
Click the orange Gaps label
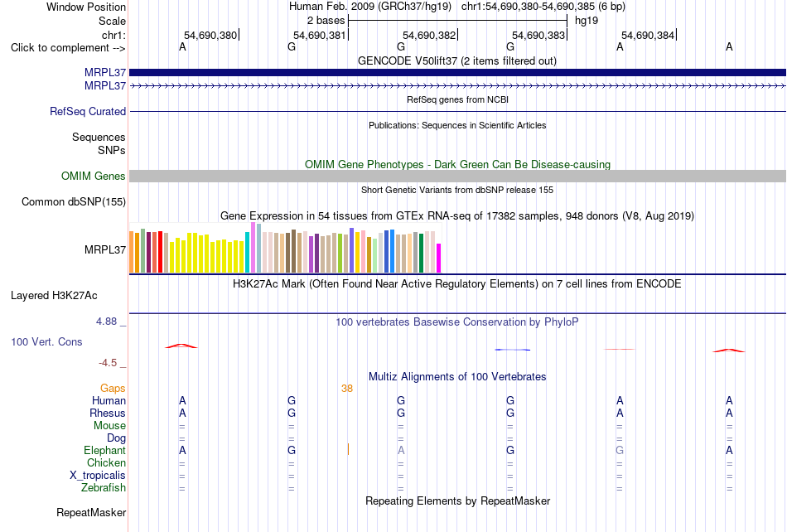coord(113,388)
